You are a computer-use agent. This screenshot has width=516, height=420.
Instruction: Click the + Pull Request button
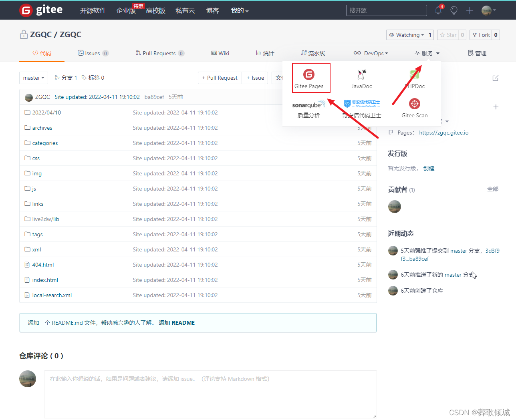(x=220, y=78)
